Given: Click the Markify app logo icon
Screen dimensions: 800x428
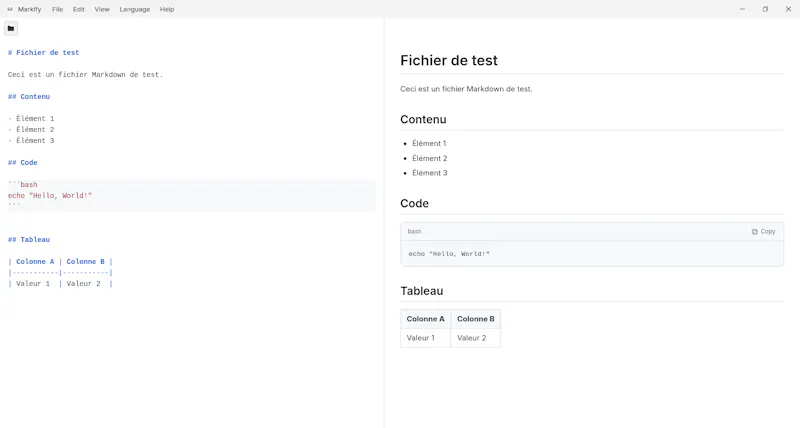Looking at the screenshot, I should 10,9.
